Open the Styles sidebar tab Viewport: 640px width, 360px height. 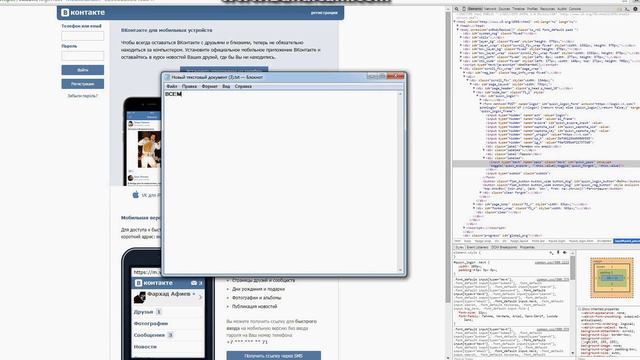pos(459,247)
